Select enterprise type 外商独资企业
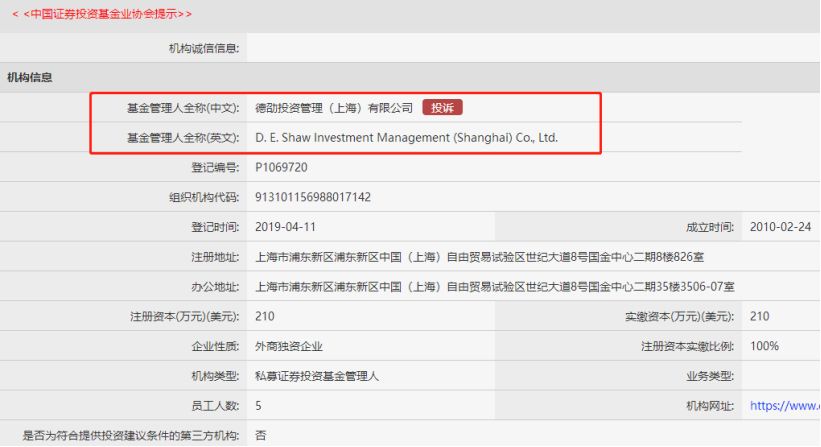Image resolution: width=821 pixels, height=447 pixels. coord(289,346)
